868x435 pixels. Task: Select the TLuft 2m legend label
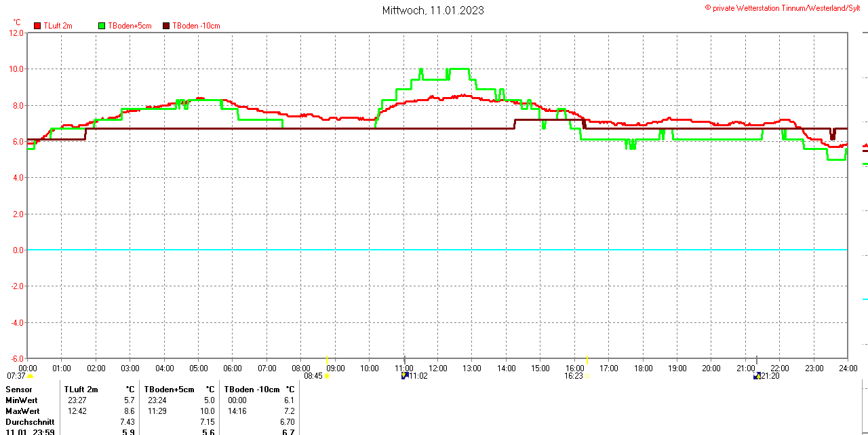[x=58, y=26]
